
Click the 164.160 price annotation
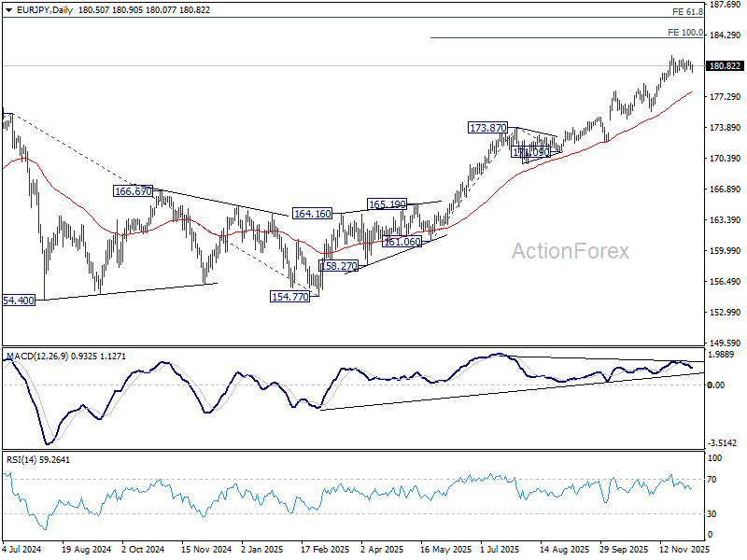tap(312, 214)
